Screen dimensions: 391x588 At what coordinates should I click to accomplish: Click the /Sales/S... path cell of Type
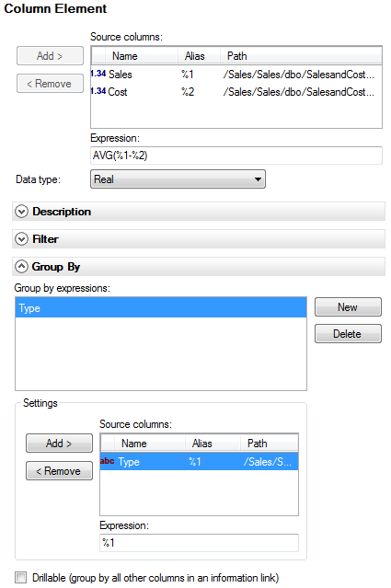(268, 462)
